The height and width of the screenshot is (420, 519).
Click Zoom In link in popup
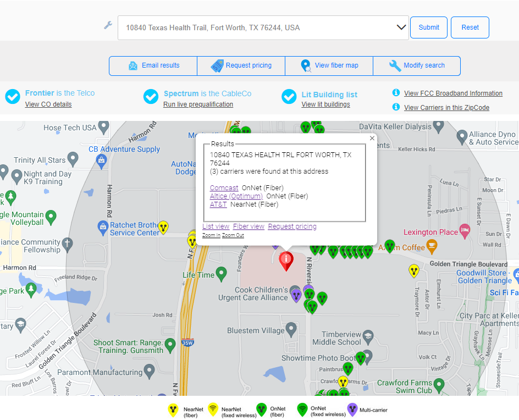coord(211,235)
